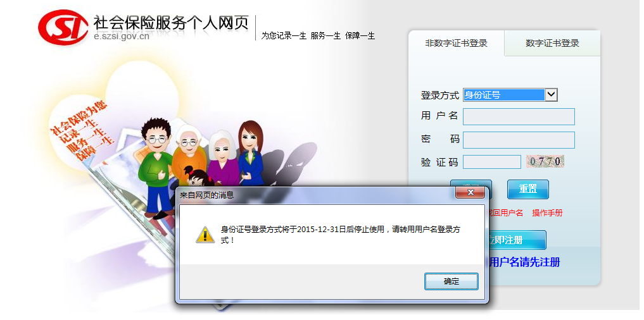Close the 来自网页的消息 dialog with X
The width and height of the screenshot is (644, 320).
[470, 192]
